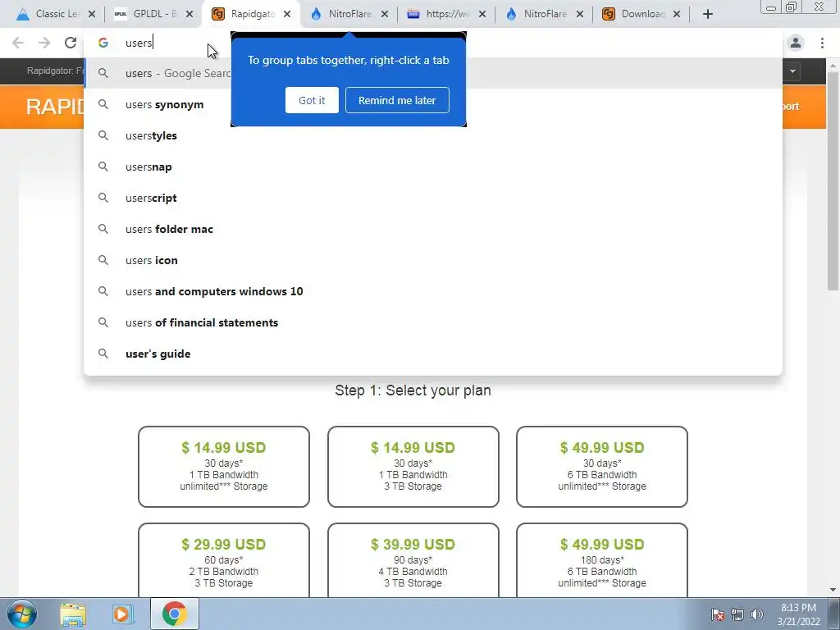The width and height of the screenshot is (840, 630).
Task: Click the page vertical scrollbar thumb
Action: 833,181
